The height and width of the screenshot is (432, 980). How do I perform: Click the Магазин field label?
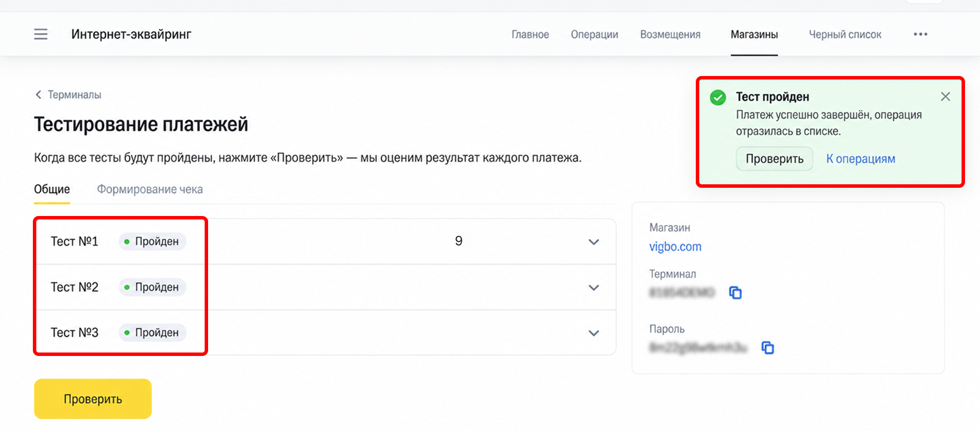(670, 228)
